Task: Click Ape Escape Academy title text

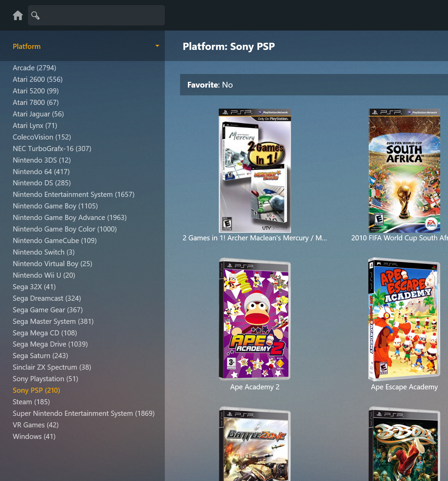Action: (x=404, y=387)
